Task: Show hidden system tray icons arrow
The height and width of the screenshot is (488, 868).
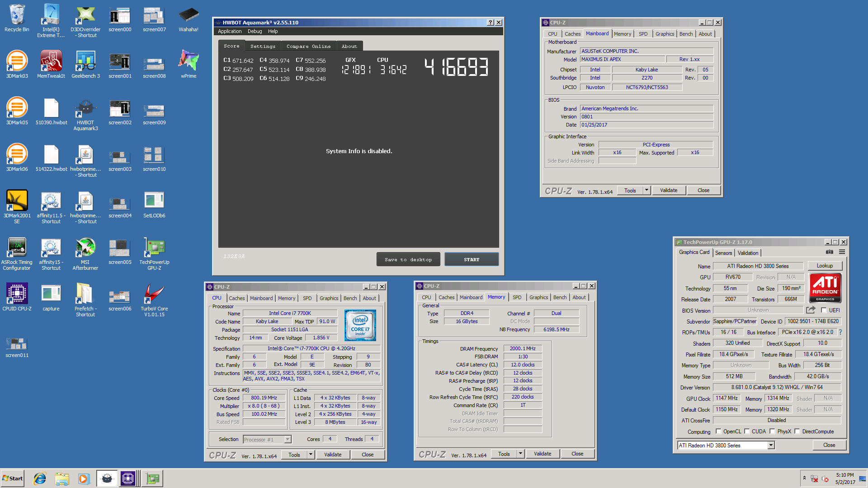Action: click(x=804, y=478)
